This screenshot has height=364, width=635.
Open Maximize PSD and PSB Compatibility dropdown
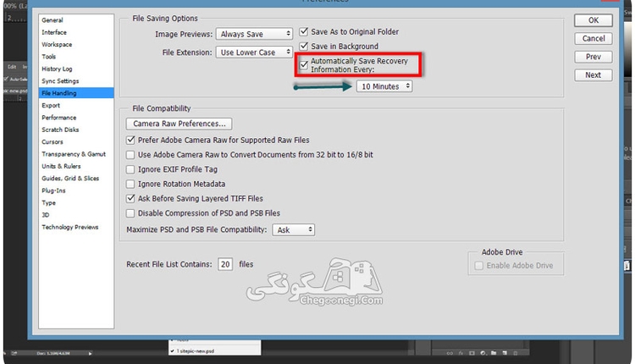[x=294, y=230]
